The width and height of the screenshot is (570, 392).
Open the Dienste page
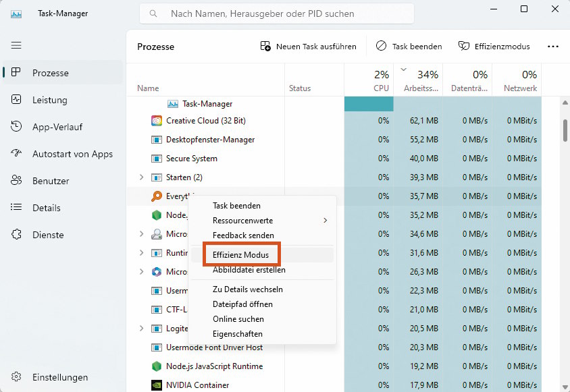[63, 235]
